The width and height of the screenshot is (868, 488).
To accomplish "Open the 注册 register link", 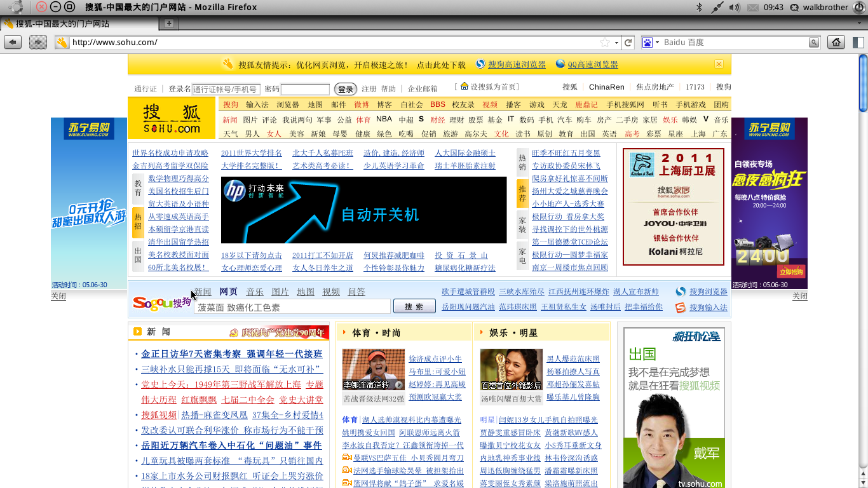I will pos(369,89).
